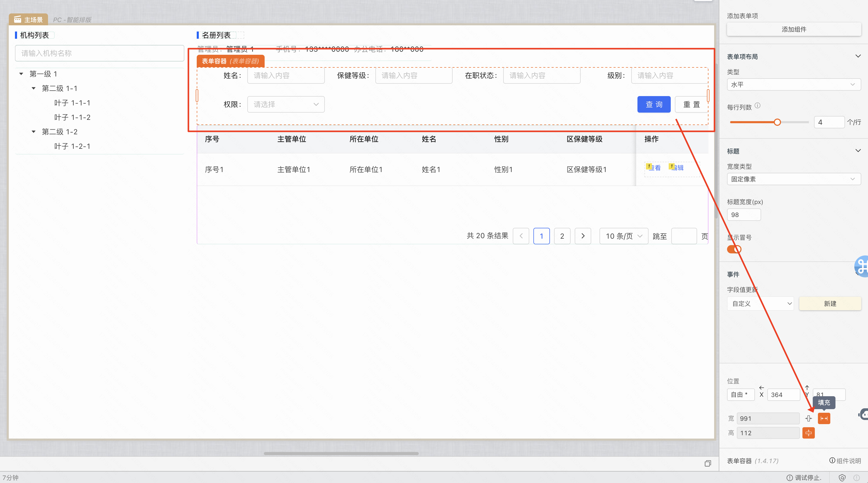Click the info icon next to 每行列数
Screen dimensions: 868x483
pyautogui.click(x=757, y=105)
